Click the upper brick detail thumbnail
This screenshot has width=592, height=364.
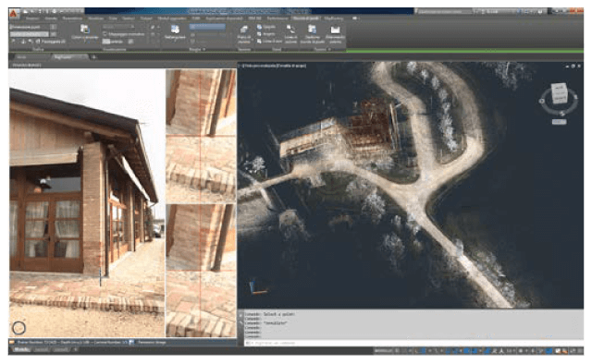click(x=201, y=136)
